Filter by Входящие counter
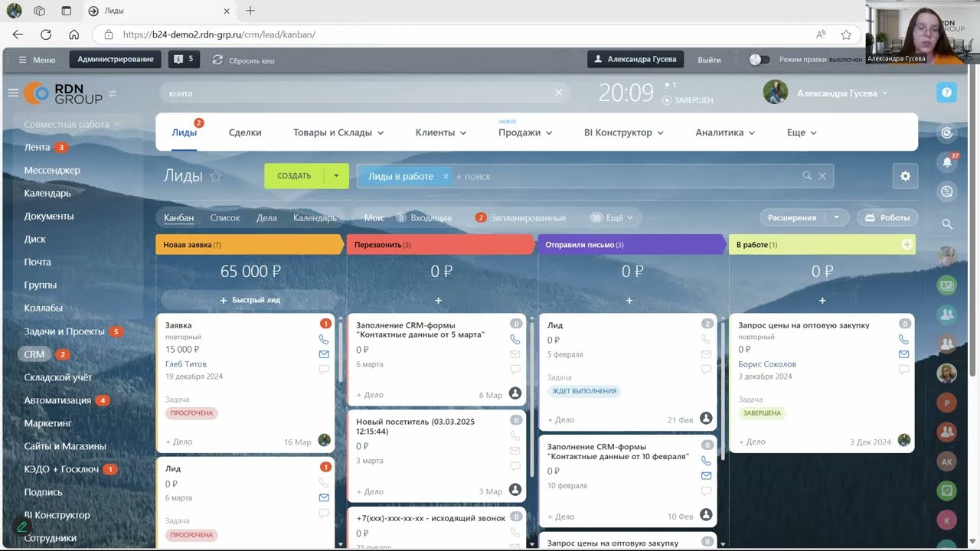 click(x=423, y=217)
